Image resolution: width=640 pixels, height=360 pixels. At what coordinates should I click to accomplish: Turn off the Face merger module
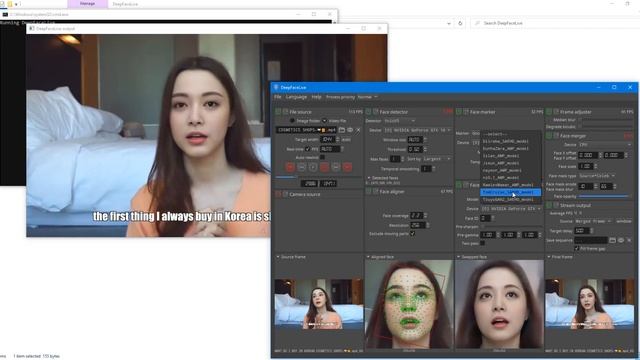click(x=549, y=136)
